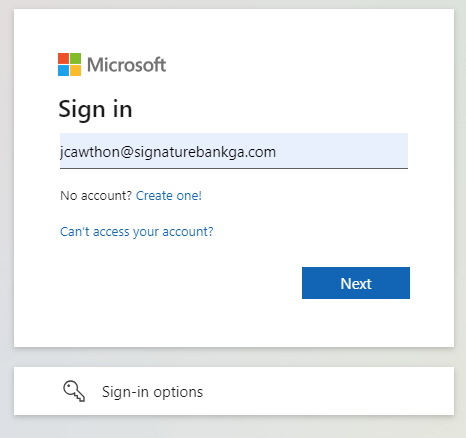
Task: Open the Sign-in options panel
Action: (234, 391)
